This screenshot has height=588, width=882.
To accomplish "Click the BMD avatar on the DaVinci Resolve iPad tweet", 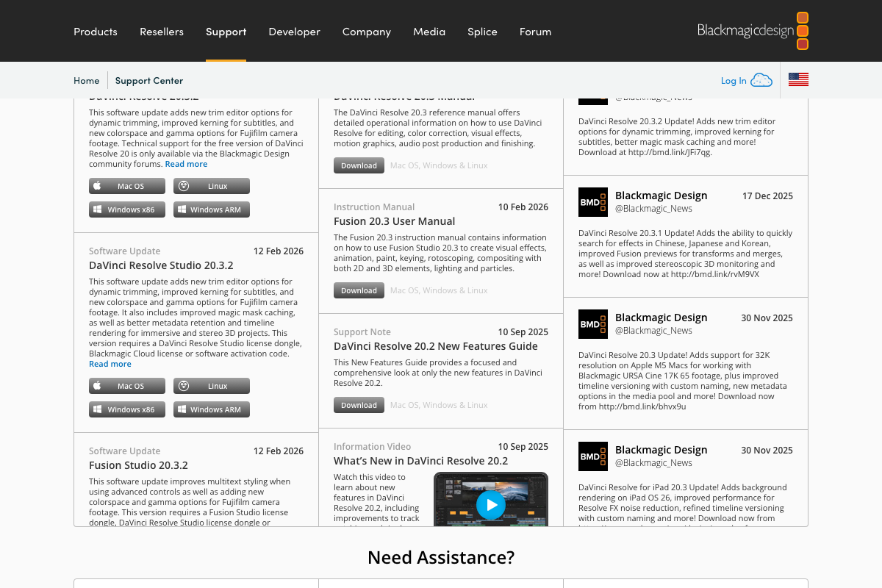I will tap(592, 456).
